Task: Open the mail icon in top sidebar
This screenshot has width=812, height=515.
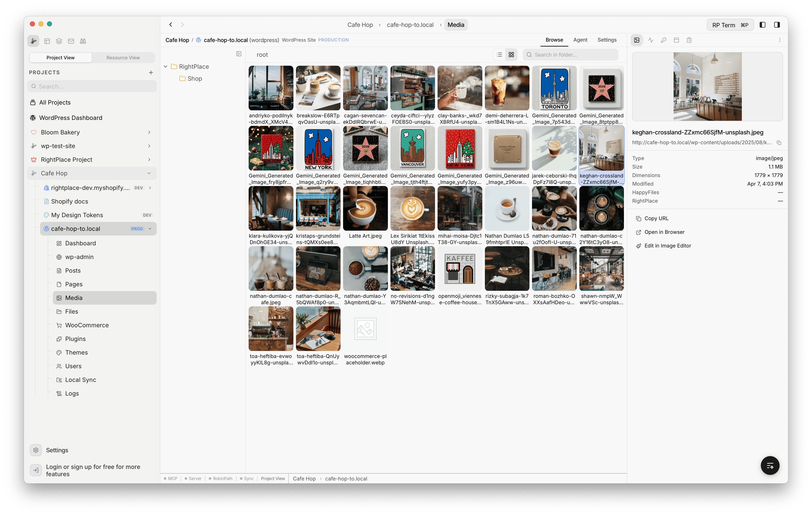Action: pos(71,41)
